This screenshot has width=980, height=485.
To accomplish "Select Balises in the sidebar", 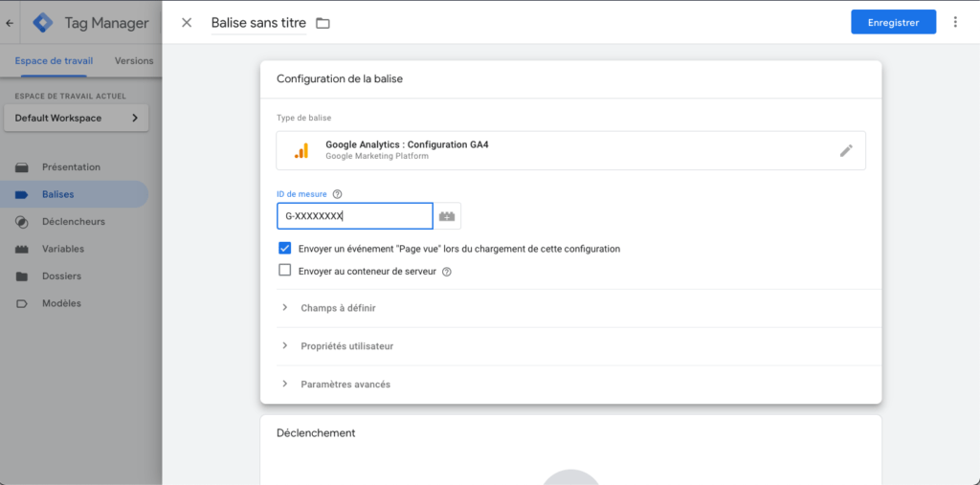I will pos(75,194).
